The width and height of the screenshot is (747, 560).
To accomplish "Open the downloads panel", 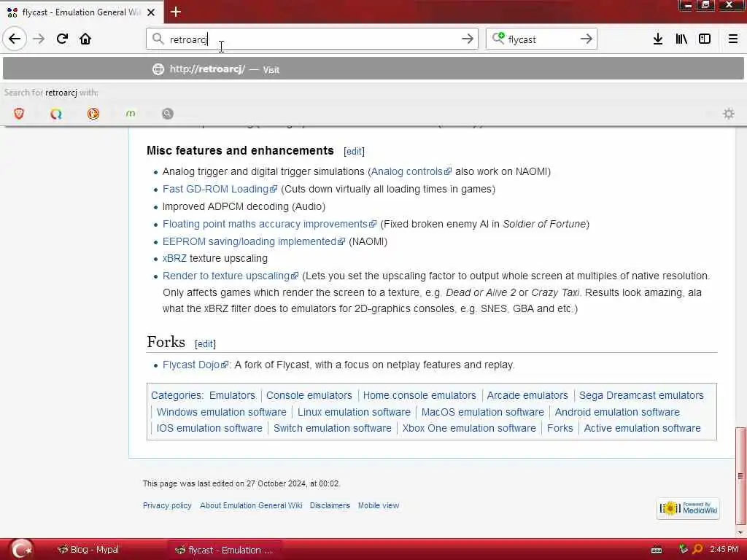I will pos(658,39).
